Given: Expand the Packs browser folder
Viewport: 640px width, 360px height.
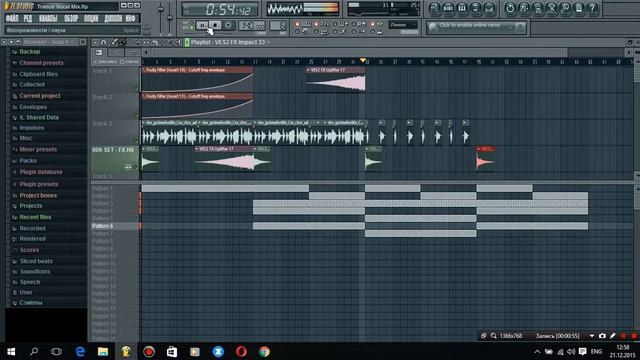Looking at the screenshot, I should 28,161.
